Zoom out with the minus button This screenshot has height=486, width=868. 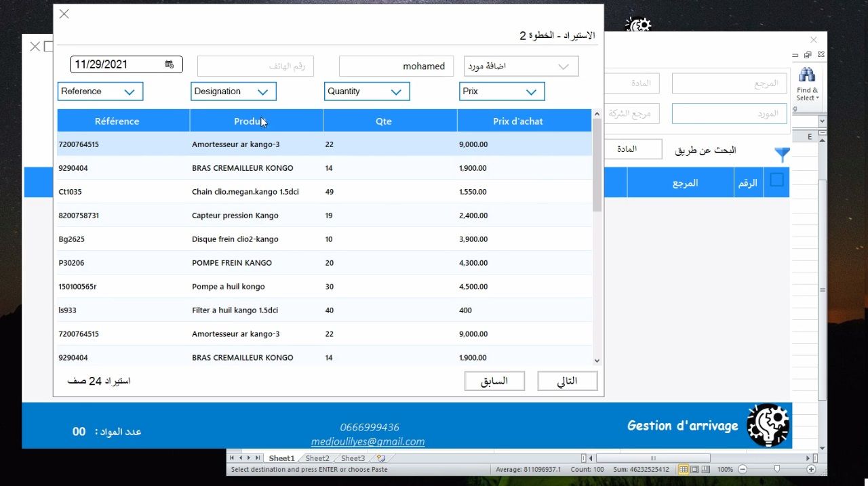[x=742, y=468]
